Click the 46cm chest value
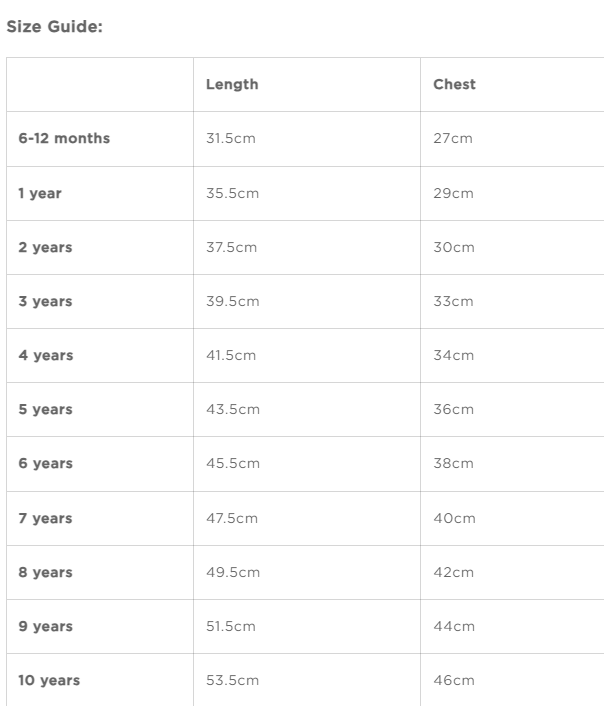604x706 pixels. [x=454, y=680]
